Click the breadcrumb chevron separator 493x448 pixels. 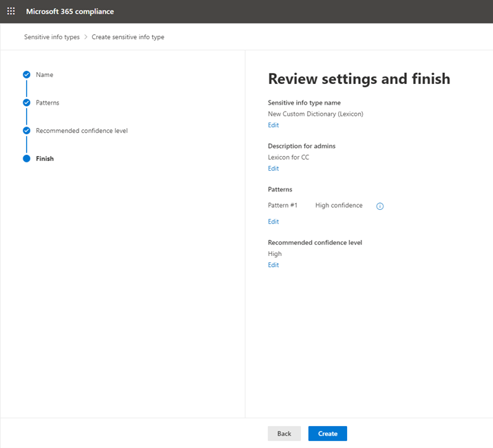(x=85, y=37)
